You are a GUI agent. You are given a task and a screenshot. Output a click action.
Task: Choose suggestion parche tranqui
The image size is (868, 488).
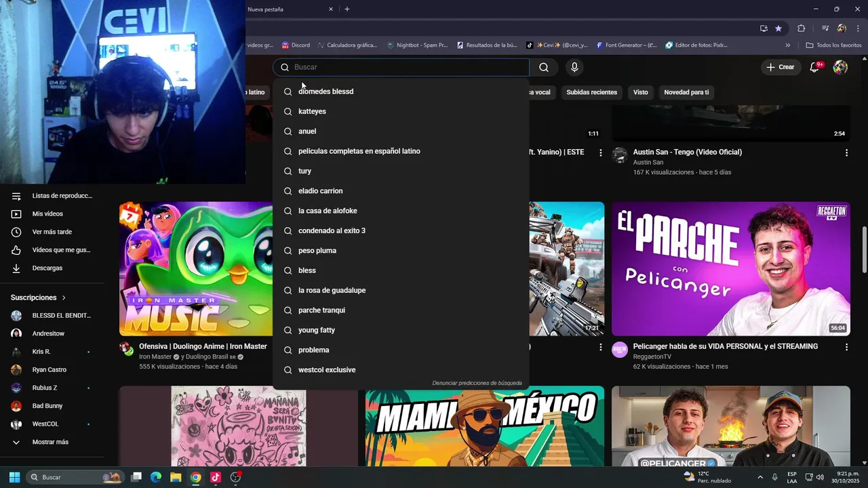[x=401, y=310]
